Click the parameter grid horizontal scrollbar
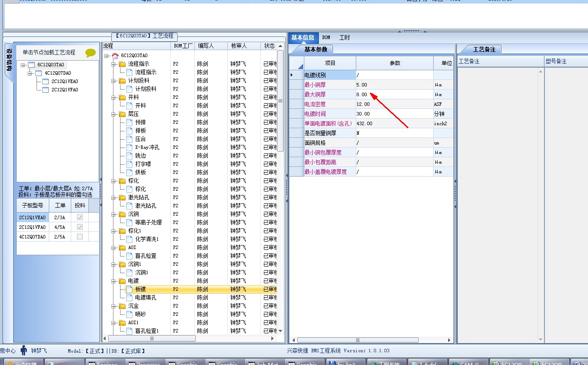The image size is (588, 365). 358,340
